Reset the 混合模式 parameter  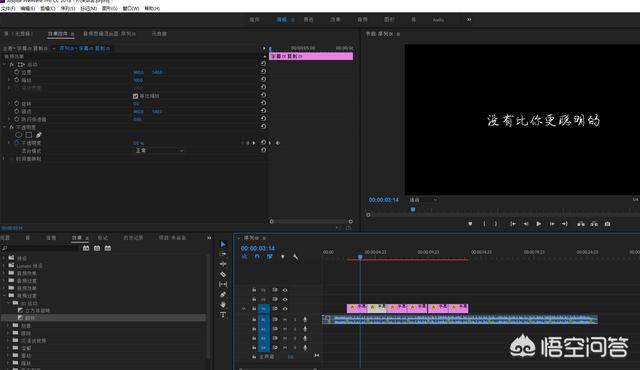tap(263, 150)
